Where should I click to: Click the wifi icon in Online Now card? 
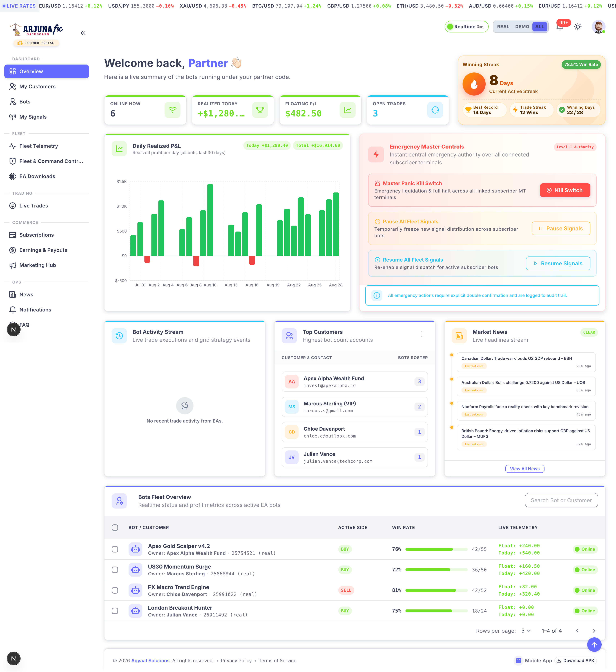(172, 110)
